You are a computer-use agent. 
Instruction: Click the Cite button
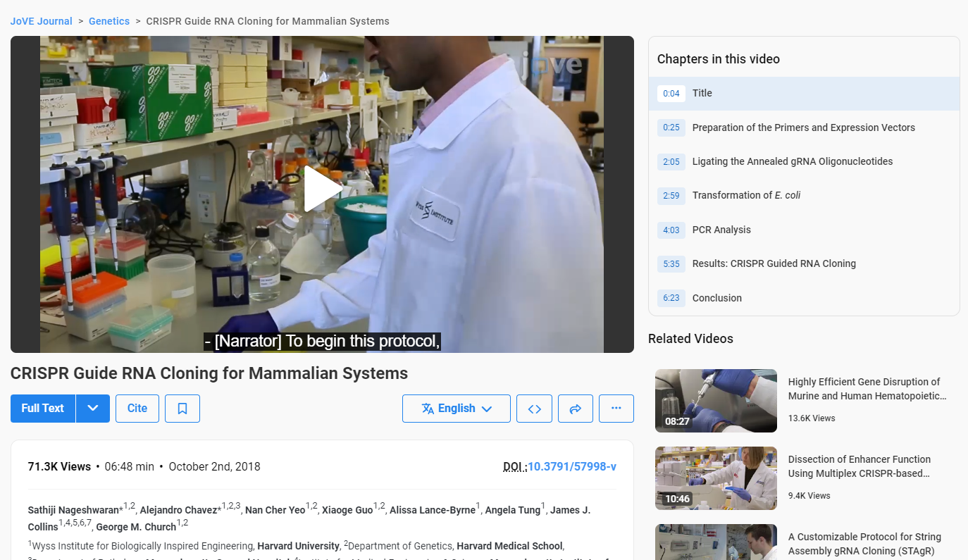[137, 409]
